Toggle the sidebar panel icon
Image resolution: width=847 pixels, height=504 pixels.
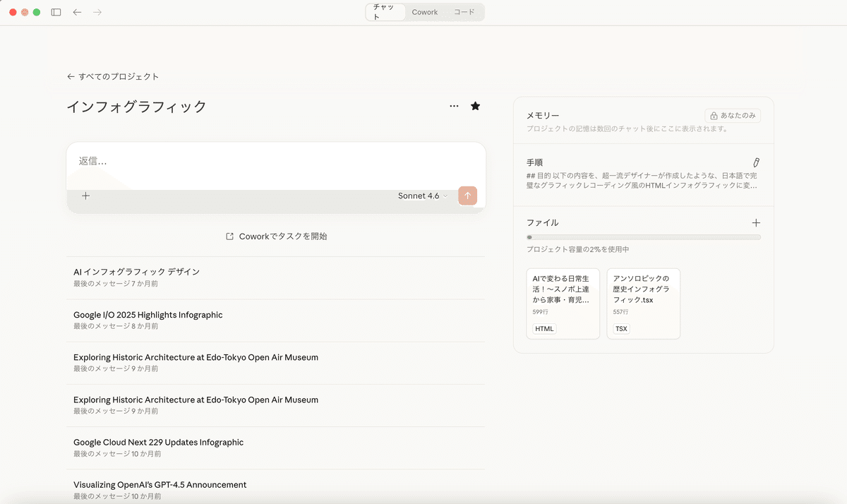point(56,12)
